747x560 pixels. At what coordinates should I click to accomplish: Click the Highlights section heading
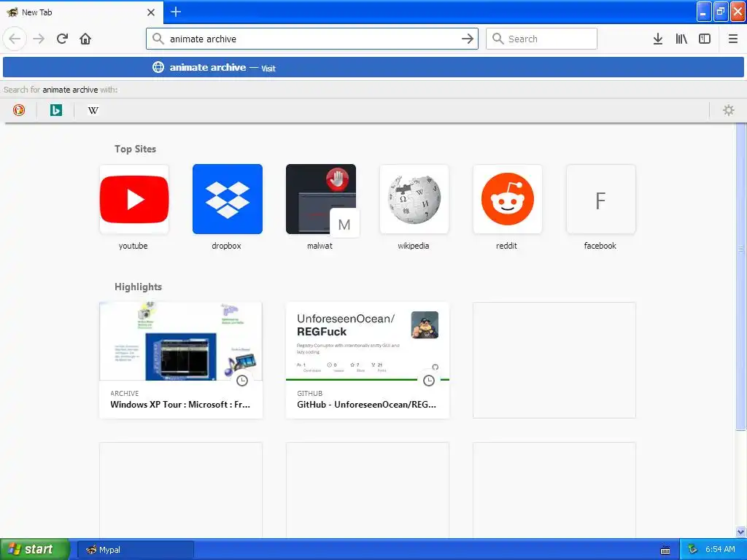click(x=138, y=287)
